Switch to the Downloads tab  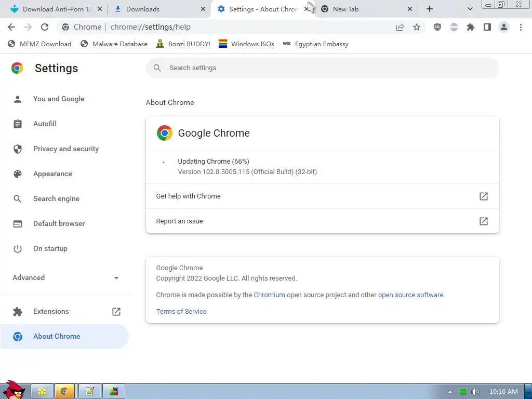[x=142, y=9]
